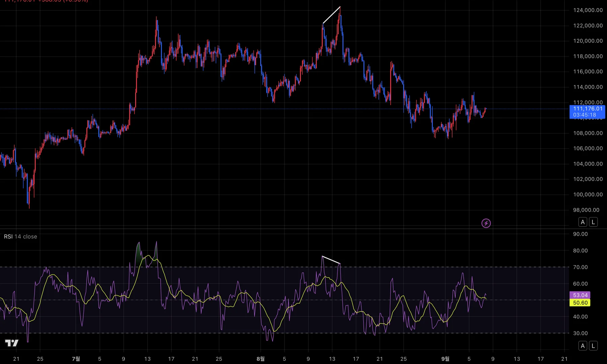The width and height of the screenshot is (607, 364).
Task: Enable log scale L on the RSI pane
Action: pos(593,346)
